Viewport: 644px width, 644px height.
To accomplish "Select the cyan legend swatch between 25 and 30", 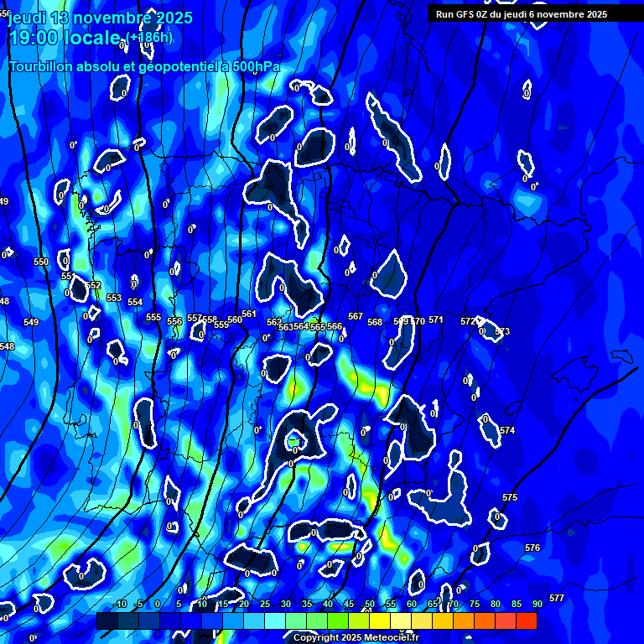I will point(275,621).
